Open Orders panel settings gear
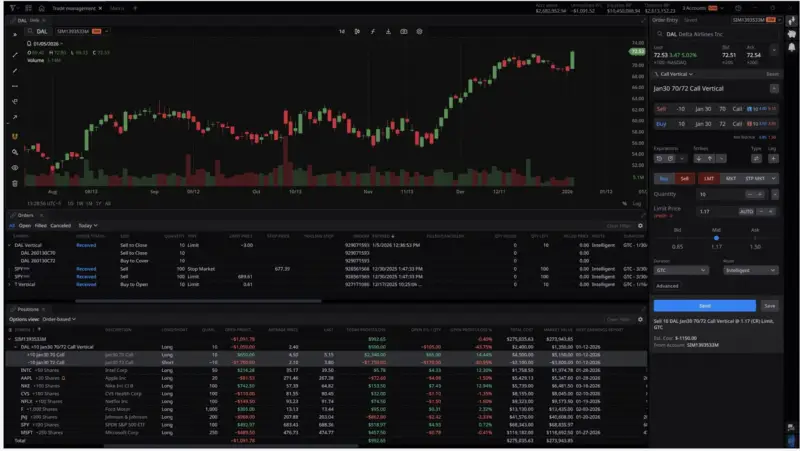The image size is (800, 451). (640, 226)
